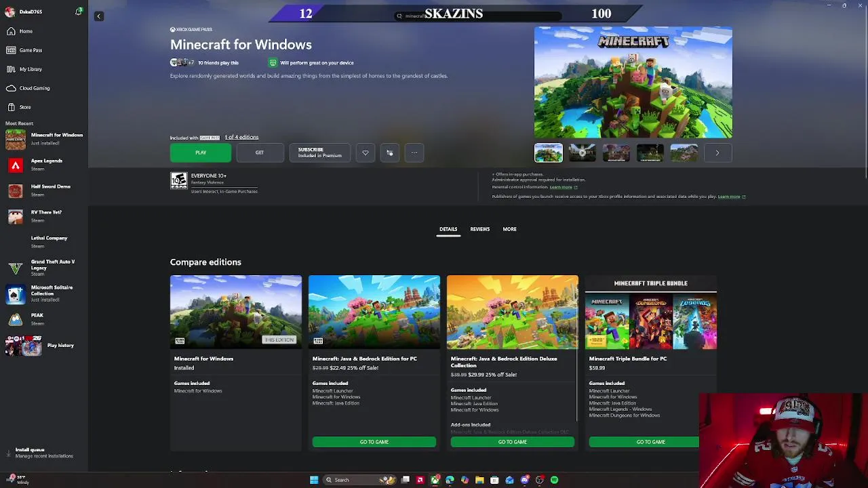
Task: Click the top search box
Action: coord(478,16)
